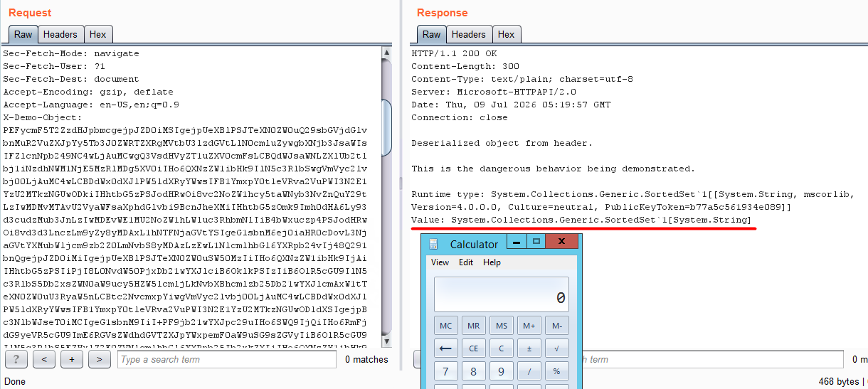Viewport: 868px width, 389px height.
Task: Click 'Value: System.Collections.Generic.SortedSet' line
Action: (x=581, y=220)
